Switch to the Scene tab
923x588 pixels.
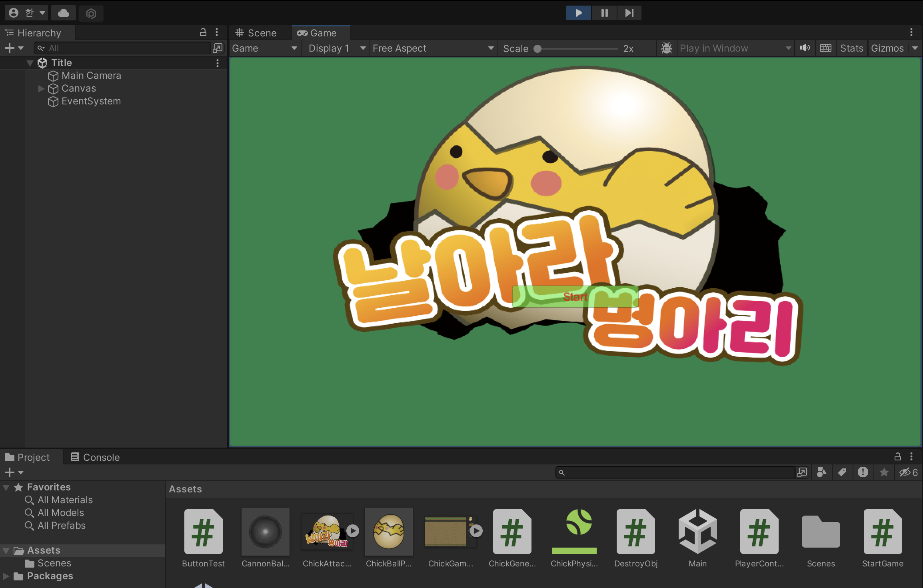tap(256, 33)
